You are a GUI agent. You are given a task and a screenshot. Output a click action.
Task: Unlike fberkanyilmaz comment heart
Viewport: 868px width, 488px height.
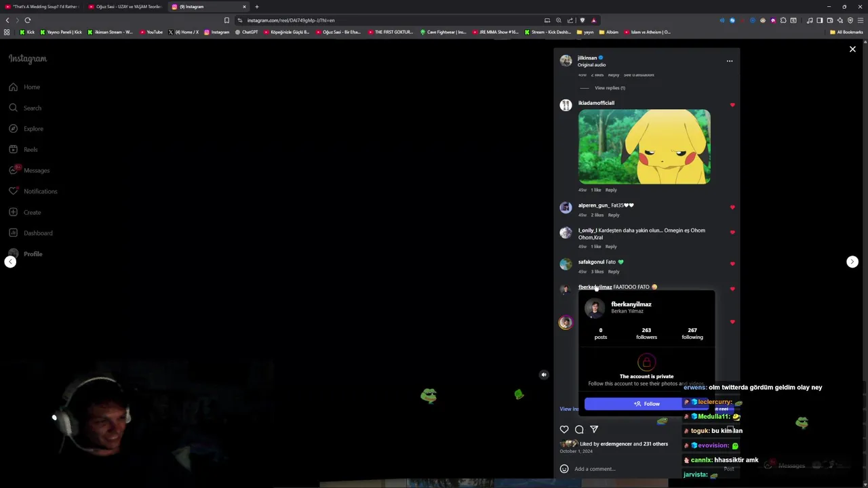coord(732,289)
